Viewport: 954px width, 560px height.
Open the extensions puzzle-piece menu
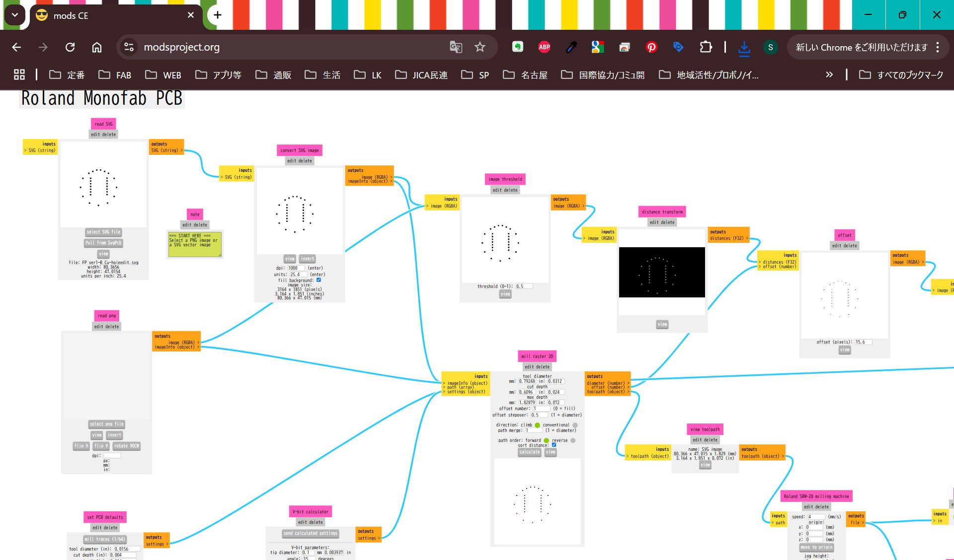click(706, 47)
